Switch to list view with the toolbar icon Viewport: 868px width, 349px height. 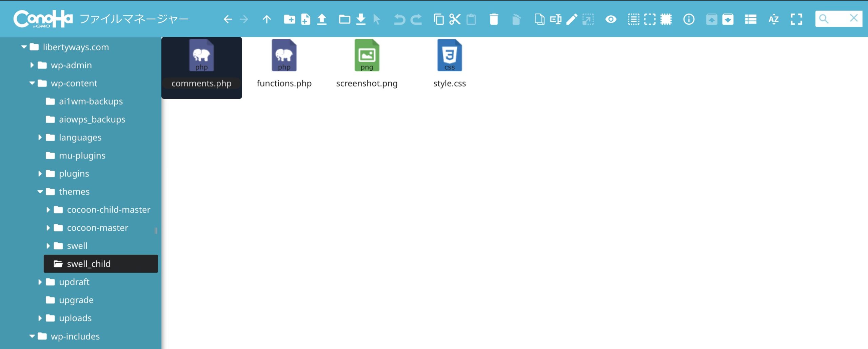[751, 19]
